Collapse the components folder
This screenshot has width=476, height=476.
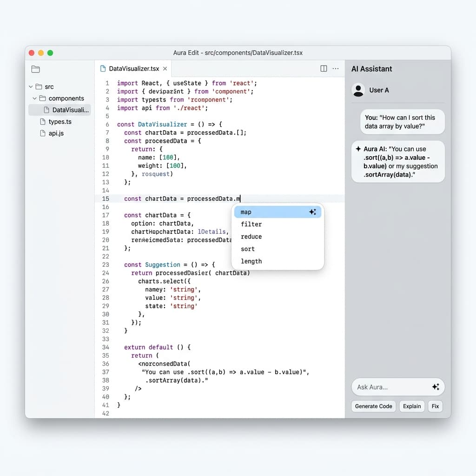tap(33, 98)
